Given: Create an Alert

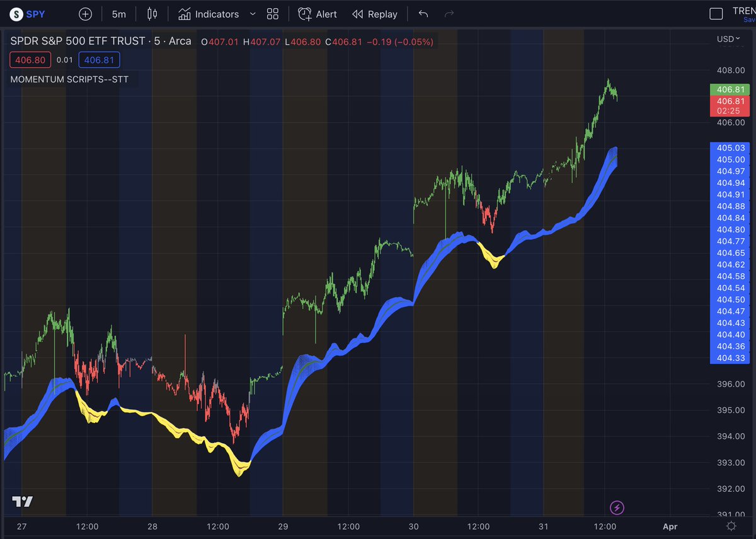Looking at the screenshot, I should click(x=318, y=14).
